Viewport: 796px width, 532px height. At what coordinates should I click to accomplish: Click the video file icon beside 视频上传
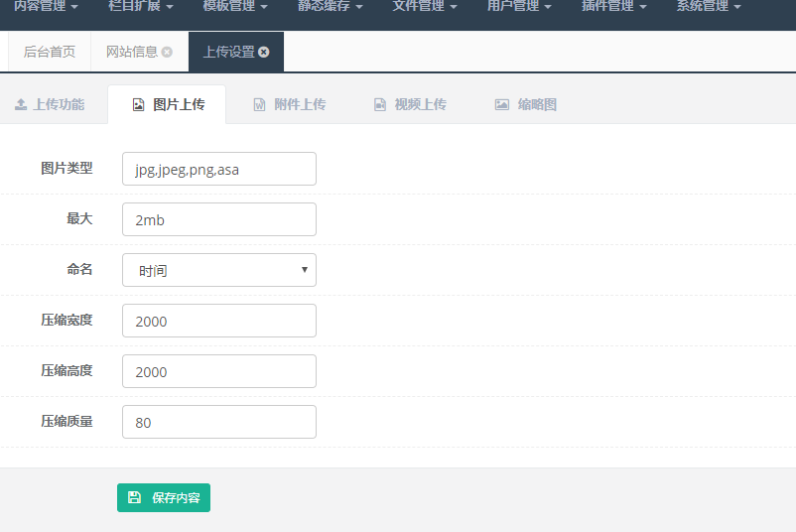coord(380,104)
